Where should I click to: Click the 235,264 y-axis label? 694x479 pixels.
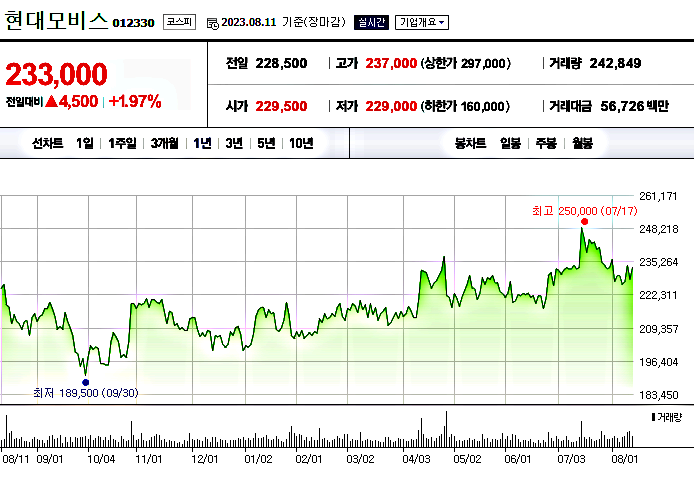pos(659,262)
